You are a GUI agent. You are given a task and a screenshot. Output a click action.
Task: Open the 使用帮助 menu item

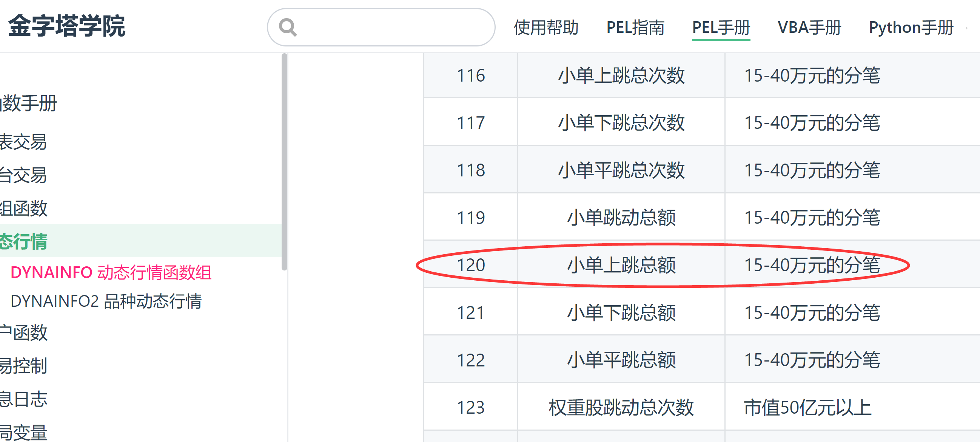tap(545, 28)
